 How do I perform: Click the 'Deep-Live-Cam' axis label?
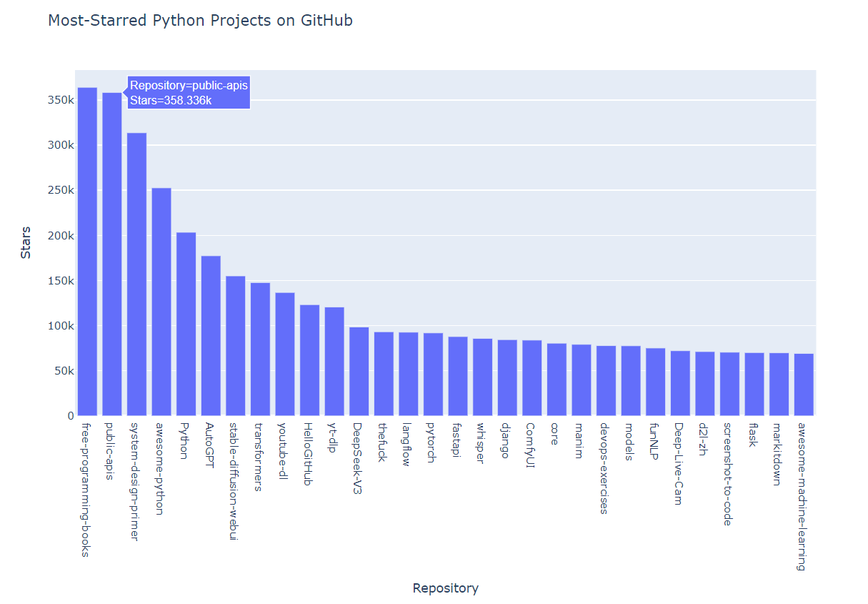pos(678,463)
